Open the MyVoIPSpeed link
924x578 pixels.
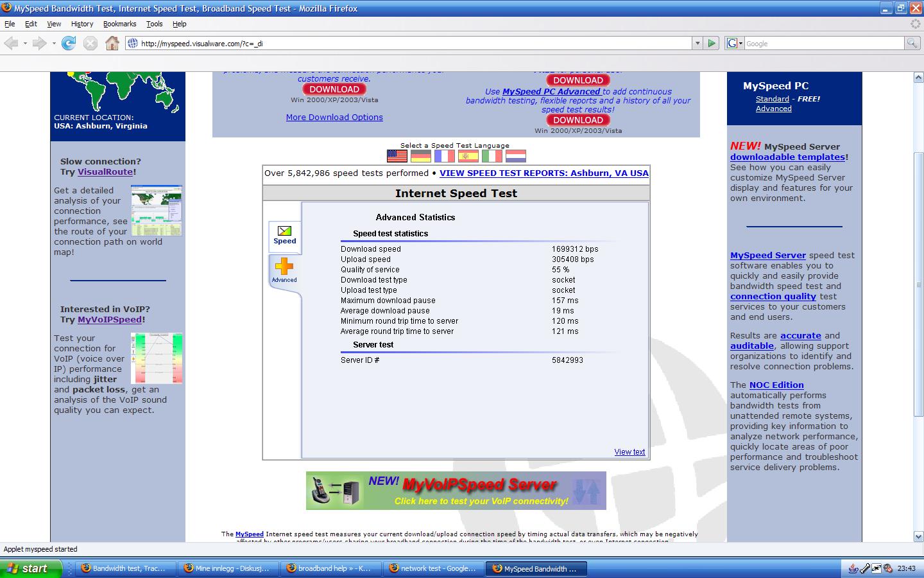(110, 319)
